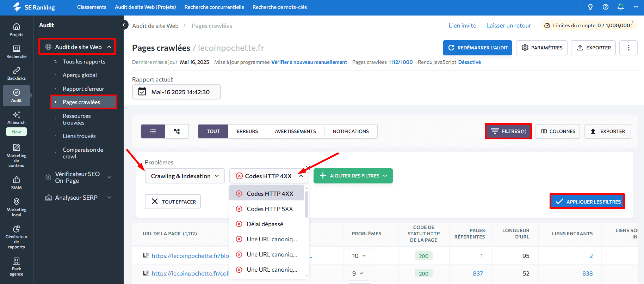This screenshot has width=644, height=284.
Task: Open the Lien invité link
Action: click(x=462, y=25)
